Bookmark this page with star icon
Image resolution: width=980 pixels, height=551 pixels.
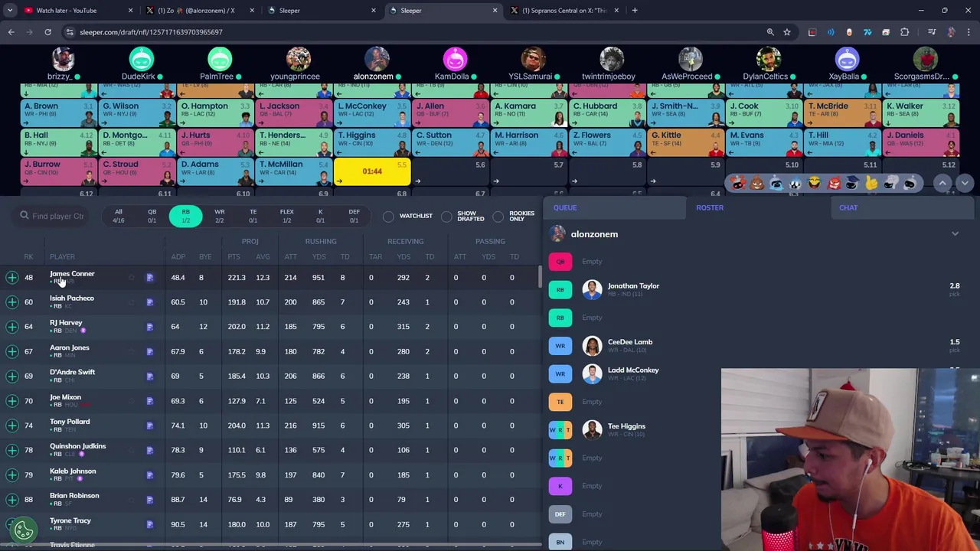[787, 32]
